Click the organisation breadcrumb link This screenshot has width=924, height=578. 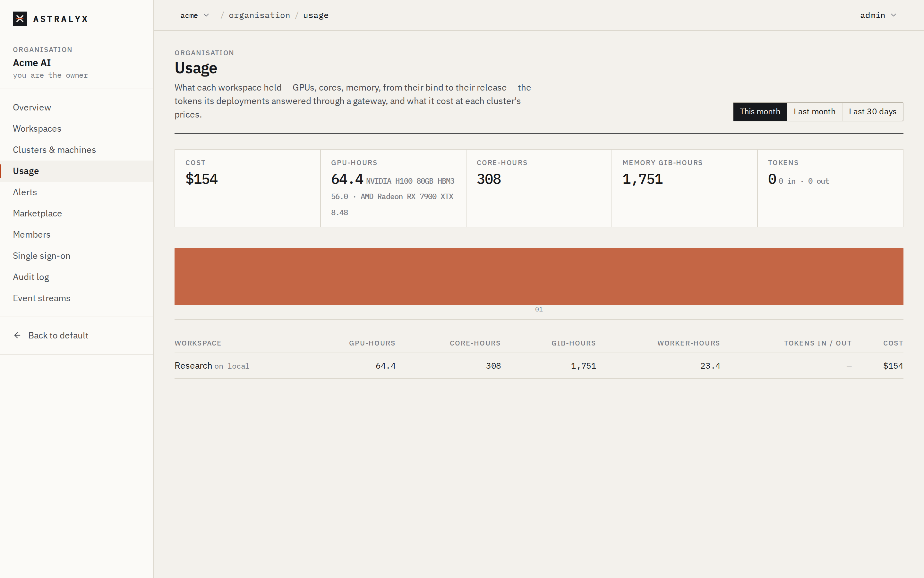(259, 15)
